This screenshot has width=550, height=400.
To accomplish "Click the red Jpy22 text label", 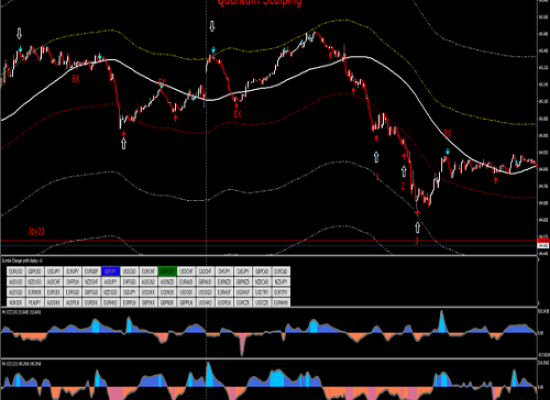I will tap(36, 231).
